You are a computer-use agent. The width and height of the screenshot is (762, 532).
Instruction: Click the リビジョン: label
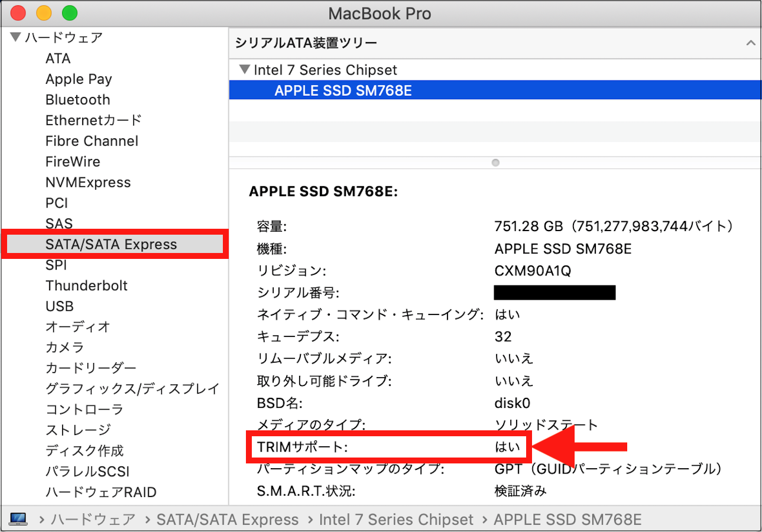click(x=291, y=271)
